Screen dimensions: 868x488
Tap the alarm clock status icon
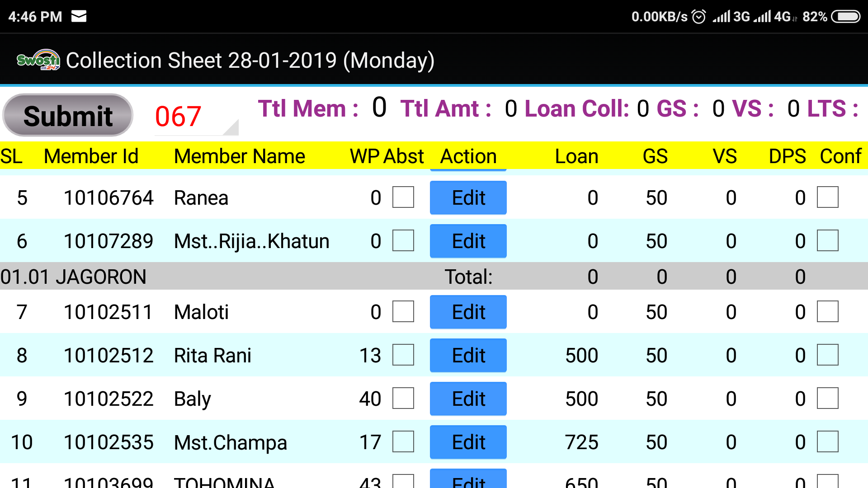coord(699,17)
